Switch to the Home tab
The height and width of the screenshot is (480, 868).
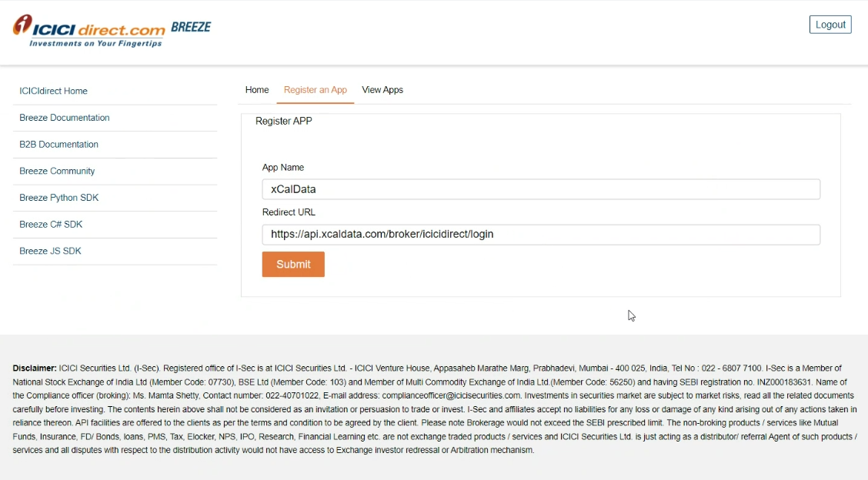click(x=257, y=89)
